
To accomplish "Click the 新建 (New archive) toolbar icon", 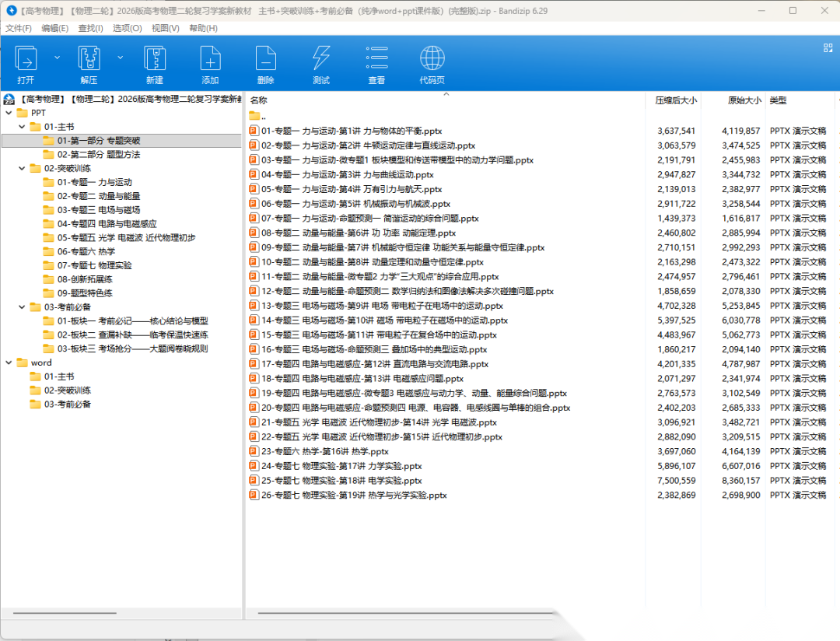I will (x=155, y=59).
